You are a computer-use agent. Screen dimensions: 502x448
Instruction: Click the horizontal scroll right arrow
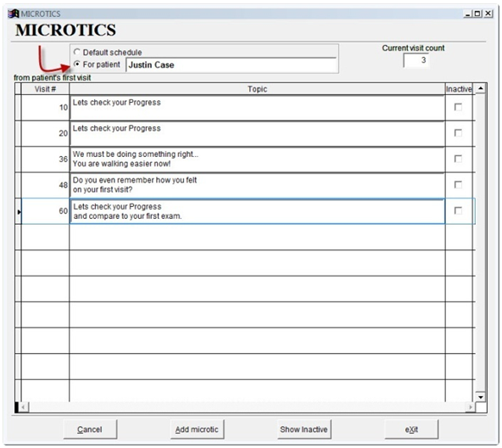click(x=471, y=407)
